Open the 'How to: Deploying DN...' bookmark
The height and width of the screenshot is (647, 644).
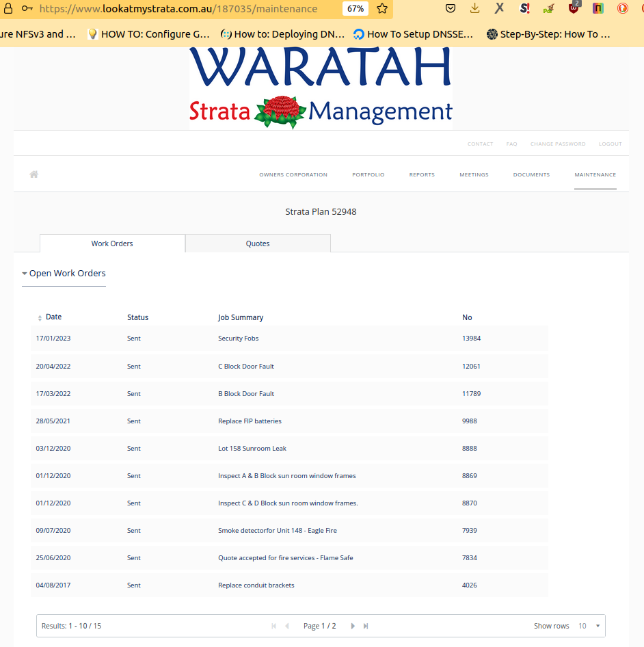click(282, 34)
